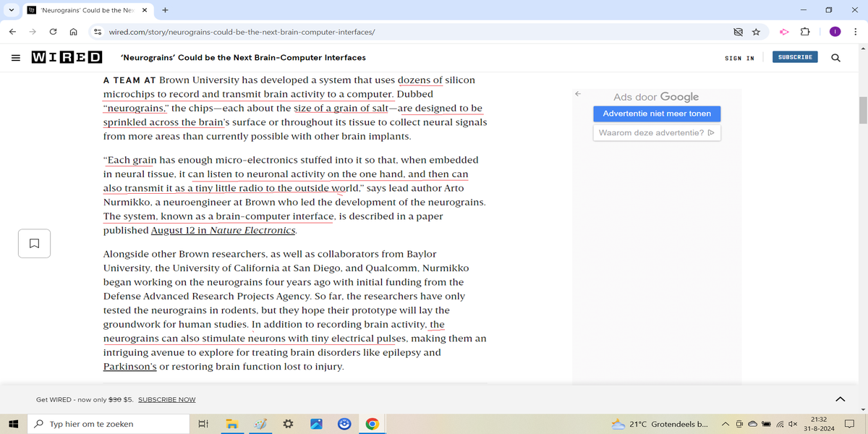Viewport: 868px width, 434px height.
Task: Open the purple profile avatar
Action: pyautogui.click(x=835, y=32)
